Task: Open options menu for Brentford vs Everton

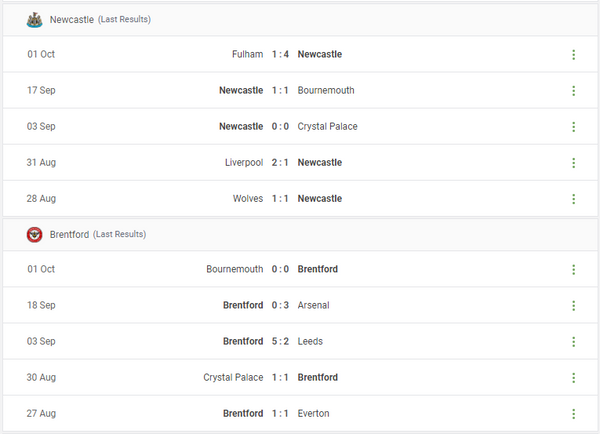Action: coord(574,414)
